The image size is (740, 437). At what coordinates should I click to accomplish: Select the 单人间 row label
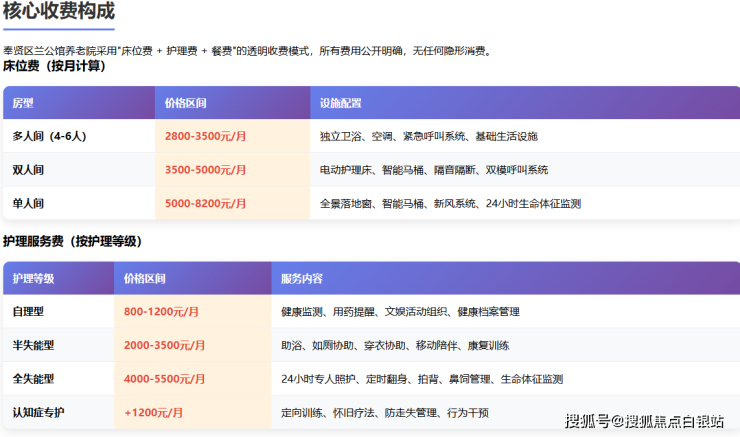28,203
